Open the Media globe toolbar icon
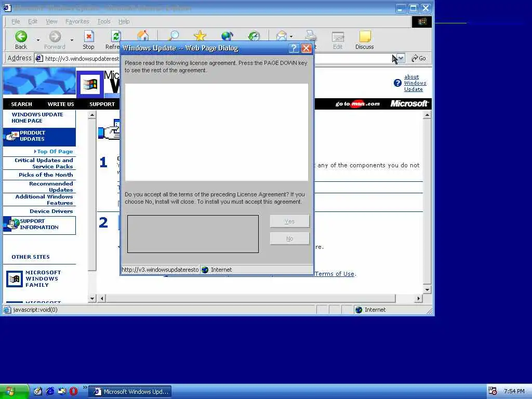Image resolution: width=532 pixels, height=399 pixels. 227,36
